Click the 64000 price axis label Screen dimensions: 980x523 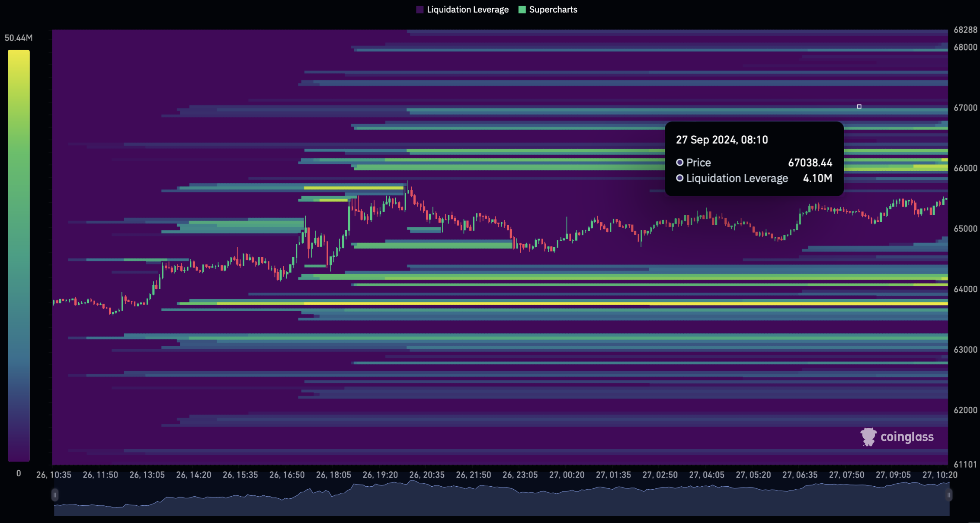(965, 289)
